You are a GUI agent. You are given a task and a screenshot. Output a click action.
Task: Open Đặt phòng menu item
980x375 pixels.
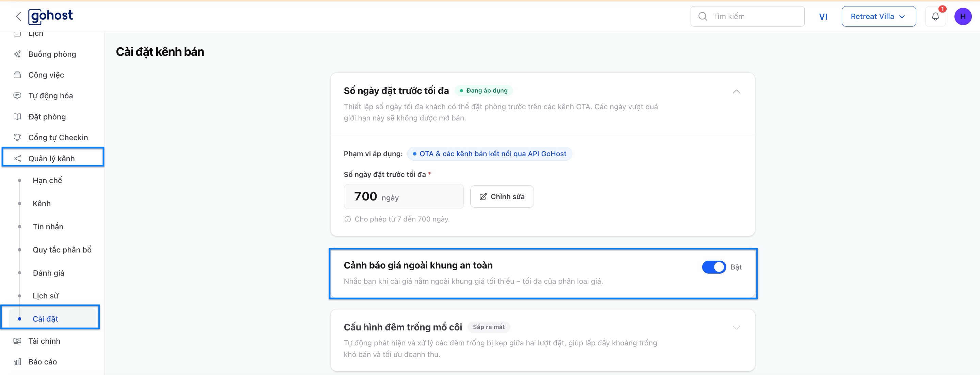click(47, 117)
